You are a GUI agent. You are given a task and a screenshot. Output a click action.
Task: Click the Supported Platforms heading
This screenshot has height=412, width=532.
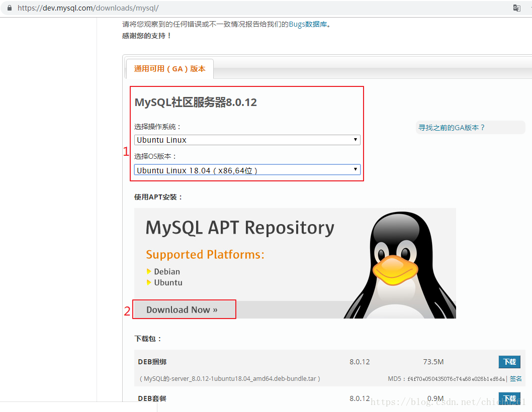point(205,255)
